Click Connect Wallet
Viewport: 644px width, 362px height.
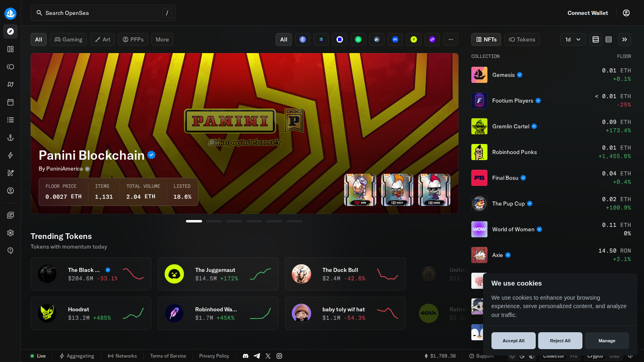[588, 13]
